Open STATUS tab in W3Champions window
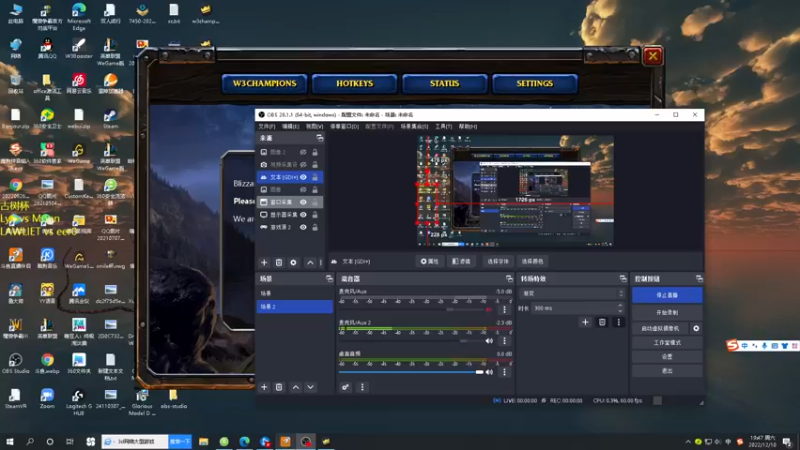Viewport: 800px width, 450px height. (444, 84)
